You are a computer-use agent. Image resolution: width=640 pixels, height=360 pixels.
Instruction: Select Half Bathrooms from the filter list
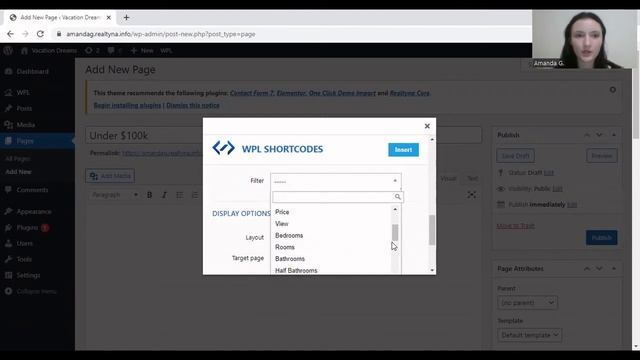coord(296,270)
